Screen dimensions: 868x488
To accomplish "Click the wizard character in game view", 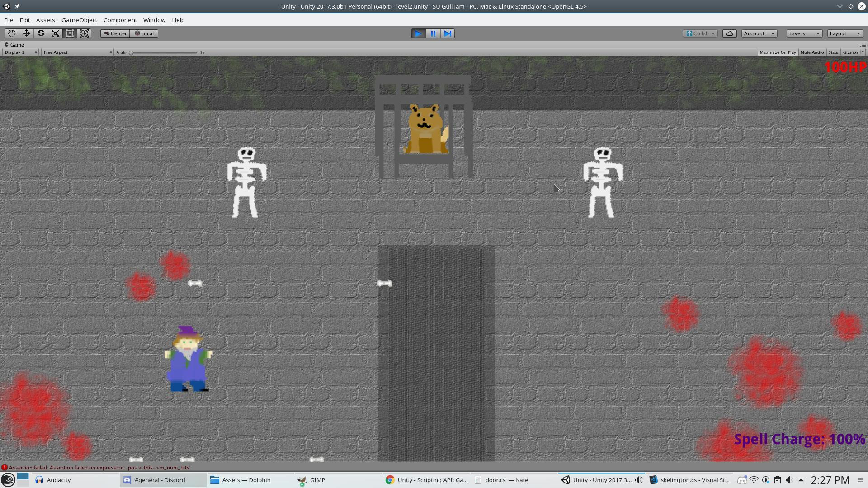I will pos(188,359).
